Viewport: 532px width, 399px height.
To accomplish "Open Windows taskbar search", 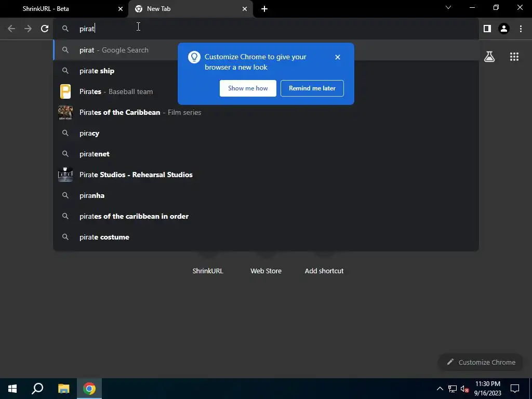I will pyautogui.click(x=37, y=389).
